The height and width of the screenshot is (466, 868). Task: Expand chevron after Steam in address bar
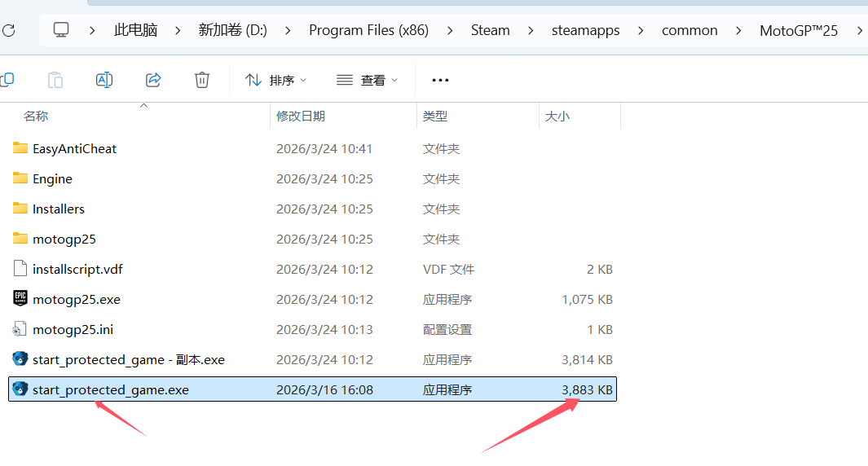531,30
